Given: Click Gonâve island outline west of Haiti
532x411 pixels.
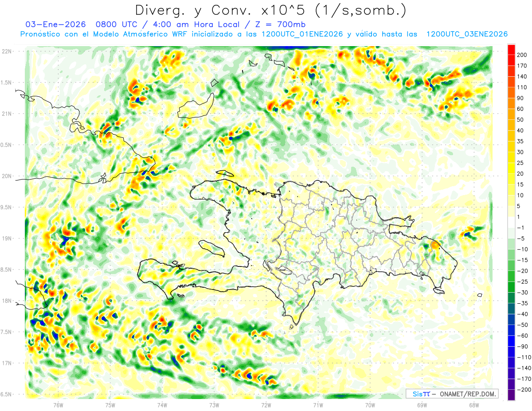Looking at the screenshot, I should [212, 248].
